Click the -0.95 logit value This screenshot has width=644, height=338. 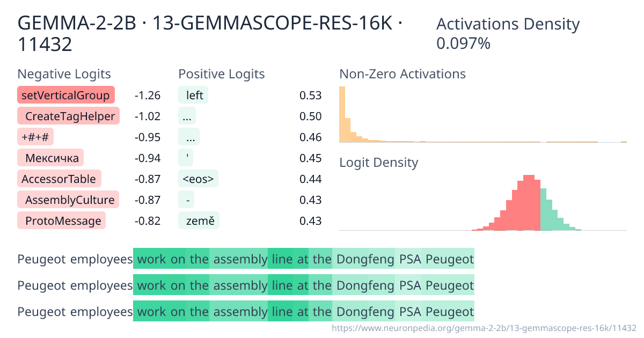[148, 138]
